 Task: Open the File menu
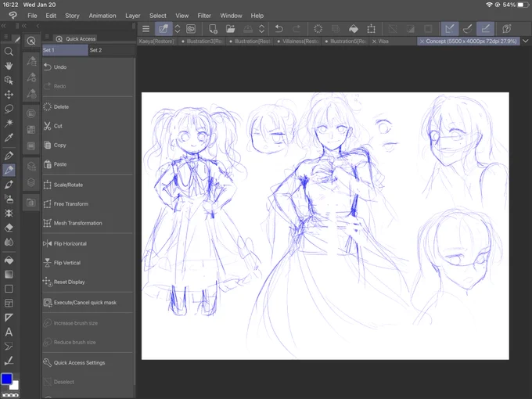[32, 16]
